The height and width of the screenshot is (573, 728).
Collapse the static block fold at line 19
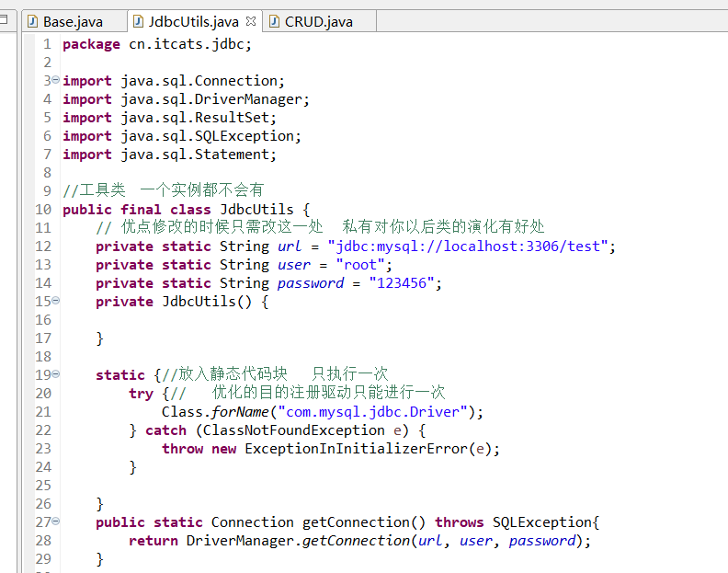56,373
